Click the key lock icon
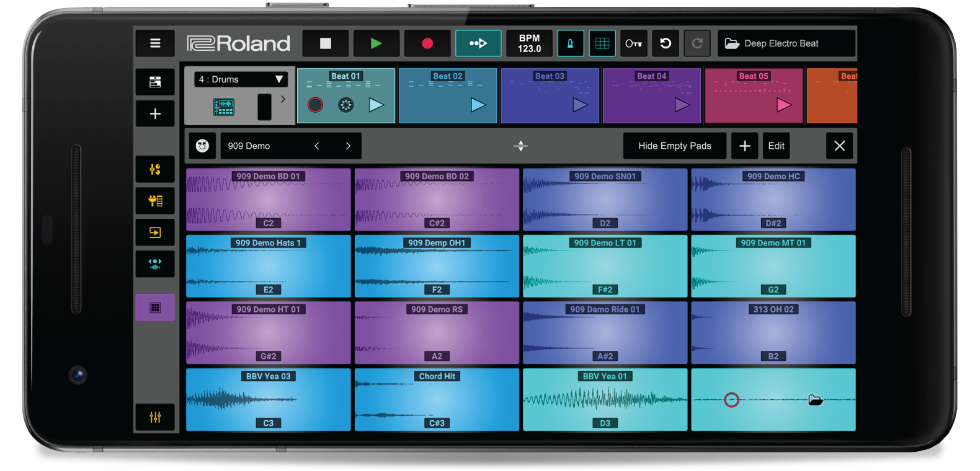Screen dimensions: 980x471 pos(633,43)
